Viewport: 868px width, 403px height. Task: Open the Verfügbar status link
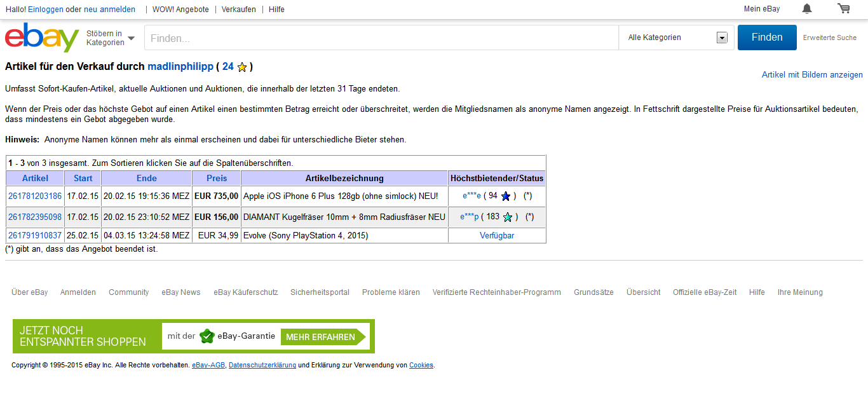click(x=496, y=236)
